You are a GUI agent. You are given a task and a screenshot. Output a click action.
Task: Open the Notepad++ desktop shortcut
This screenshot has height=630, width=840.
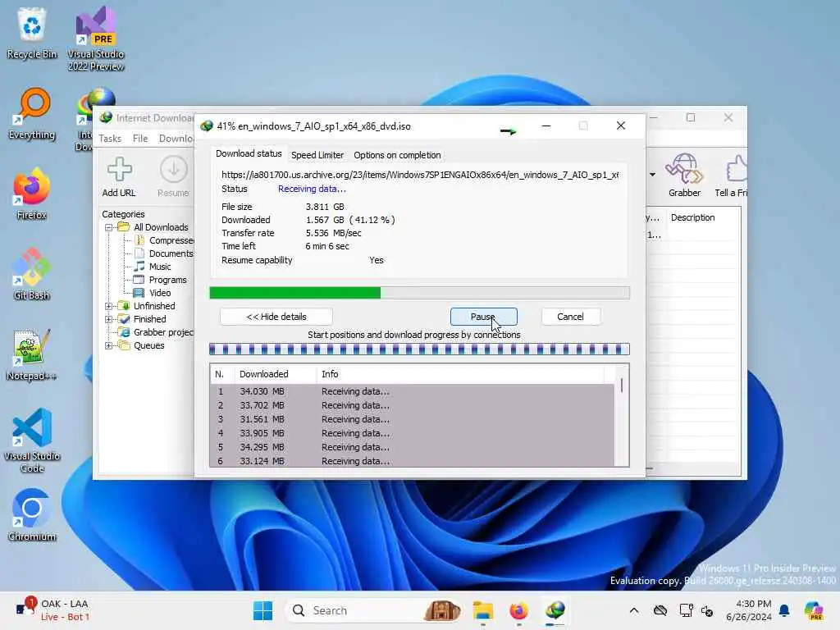click(32, 354)
